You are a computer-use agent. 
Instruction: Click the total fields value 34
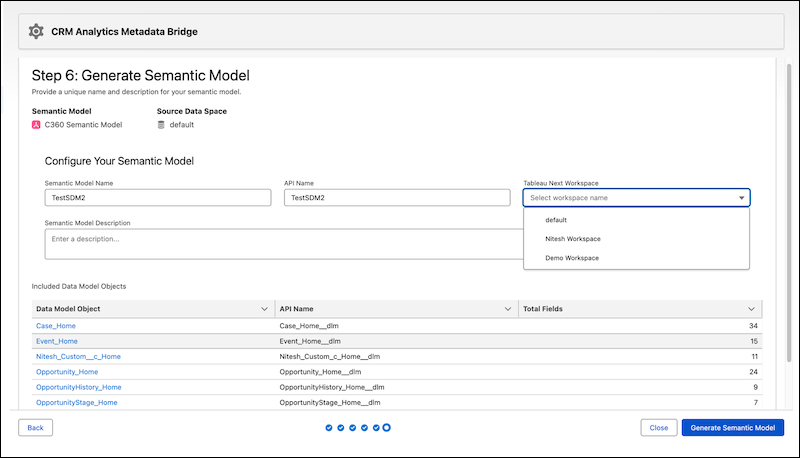pos(753,325)
